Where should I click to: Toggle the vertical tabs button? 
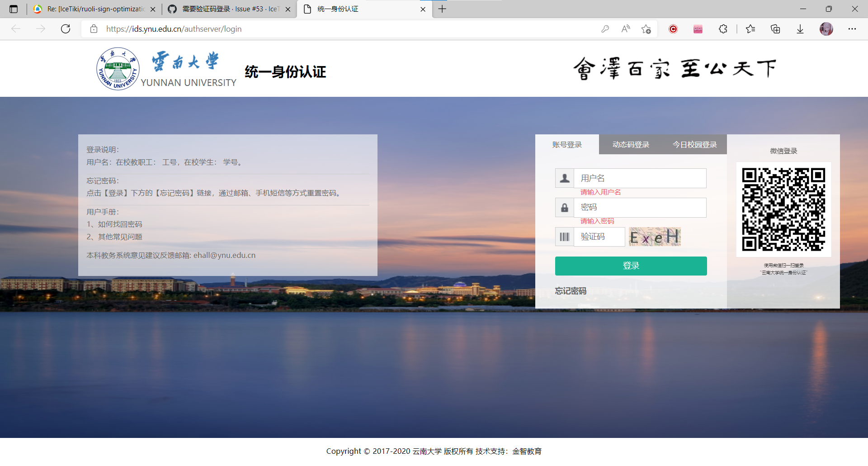point(14,9)
